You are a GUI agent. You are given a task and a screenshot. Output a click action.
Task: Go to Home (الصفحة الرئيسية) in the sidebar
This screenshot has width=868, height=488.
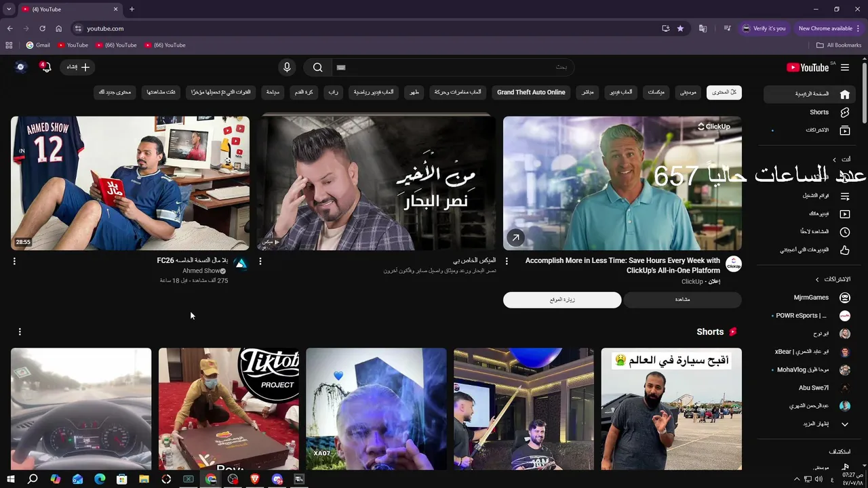point(810,94)
